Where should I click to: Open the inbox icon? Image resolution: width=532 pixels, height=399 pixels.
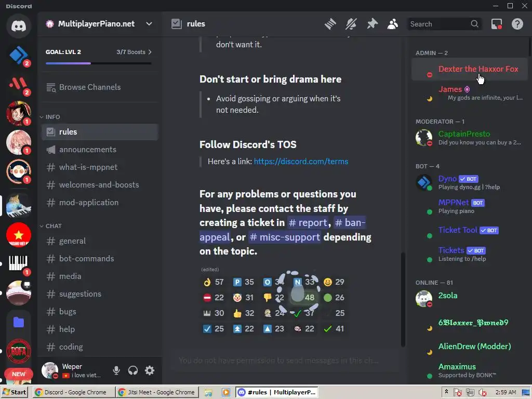(x=497, y=24)
